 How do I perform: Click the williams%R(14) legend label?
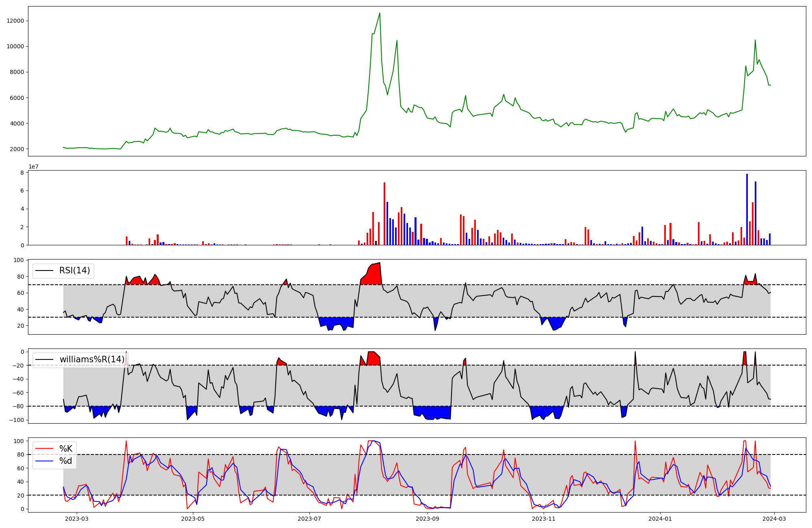coord(92,359)
